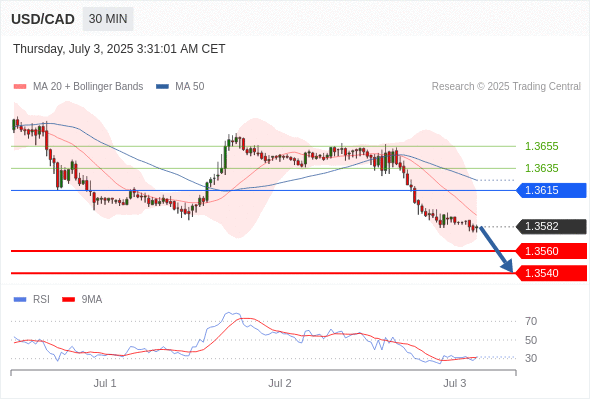Click the chart date and time text
590x400 pixels.
[x=119, y=49]
